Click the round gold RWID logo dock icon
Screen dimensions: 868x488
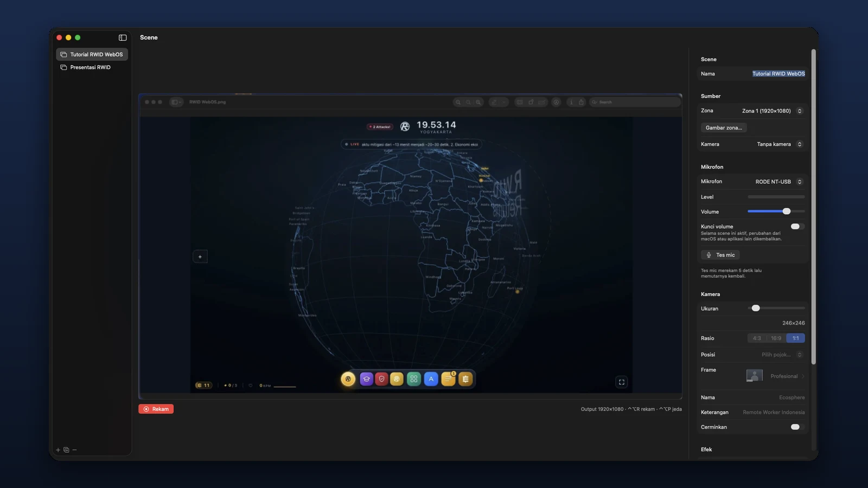tap(348, 379)
